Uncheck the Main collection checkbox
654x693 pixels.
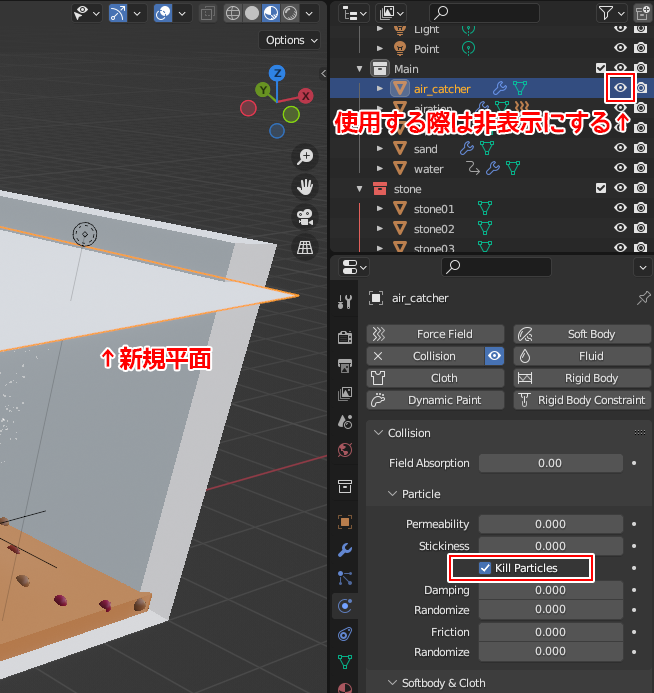click(601, 68)
